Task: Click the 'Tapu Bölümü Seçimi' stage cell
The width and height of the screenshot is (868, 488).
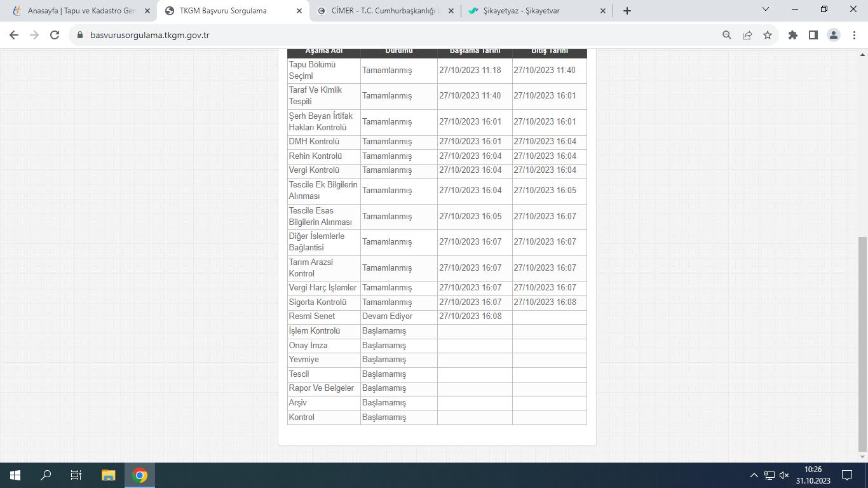Action: pos(323,71)
